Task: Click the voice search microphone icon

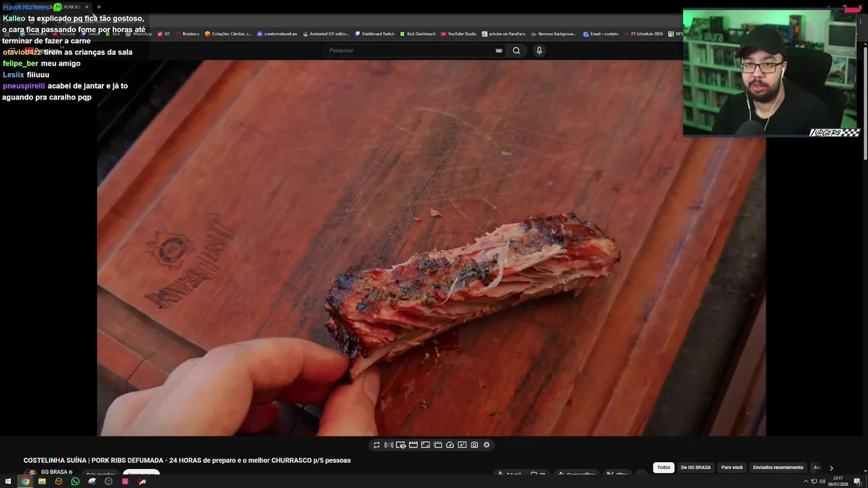Action: tap(539, 50)
